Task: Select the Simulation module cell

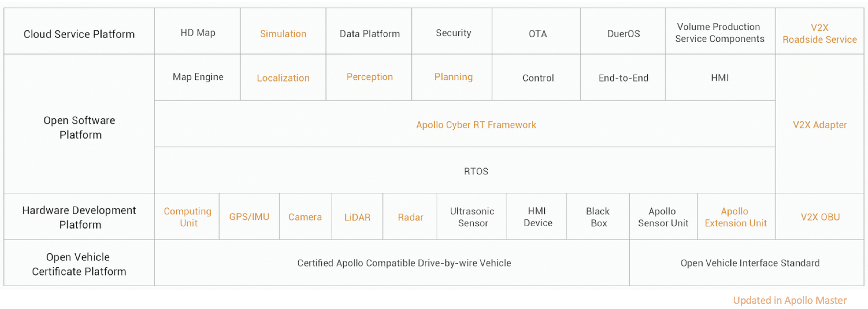Action: coord(283,34)
